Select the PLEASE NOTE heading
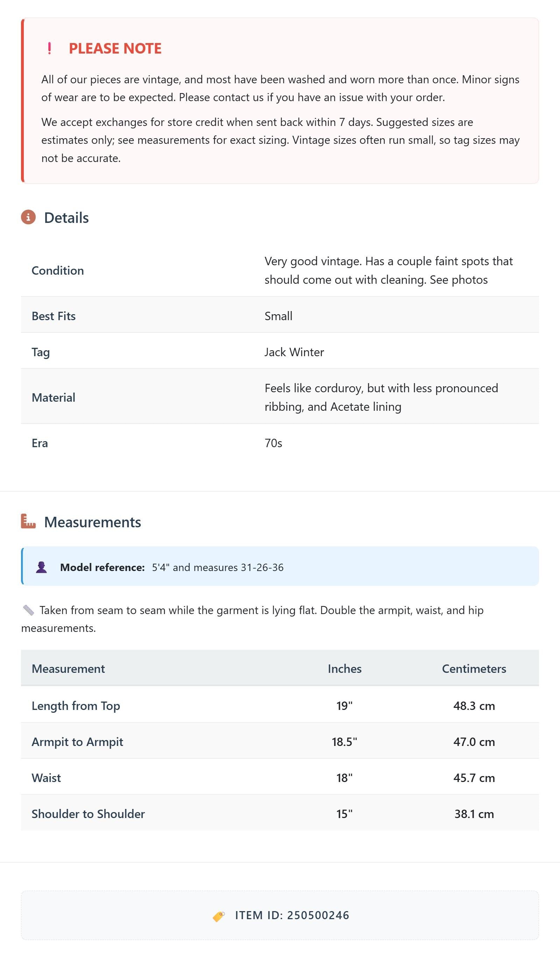The image size is (560, 958). pyautogui.click(x=115, y=48)
